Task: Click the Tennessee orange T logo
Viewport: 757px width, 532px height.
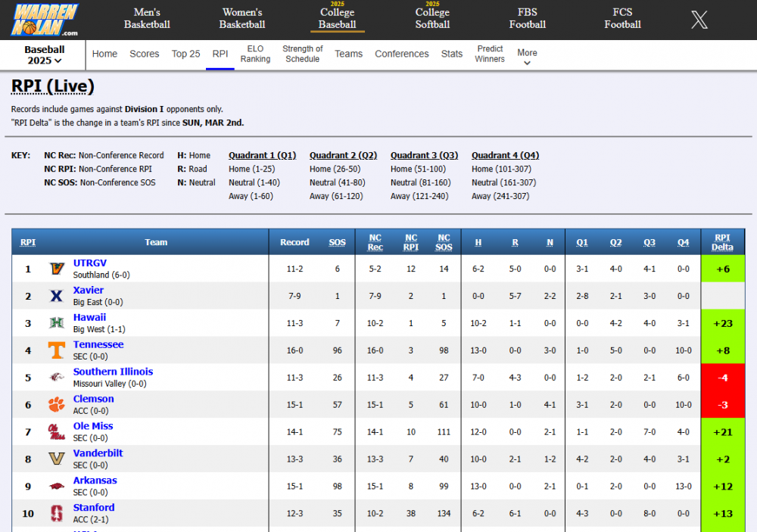Action: tap(56, 350)
